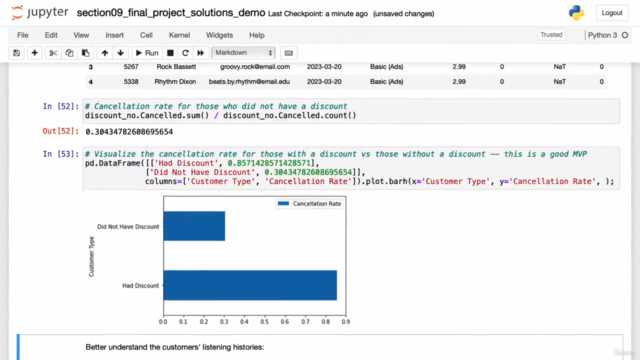Image resolution: width=640 pixels, height=360 pixels.
Task: Open the Kernel menu
Action: [180, 35]
